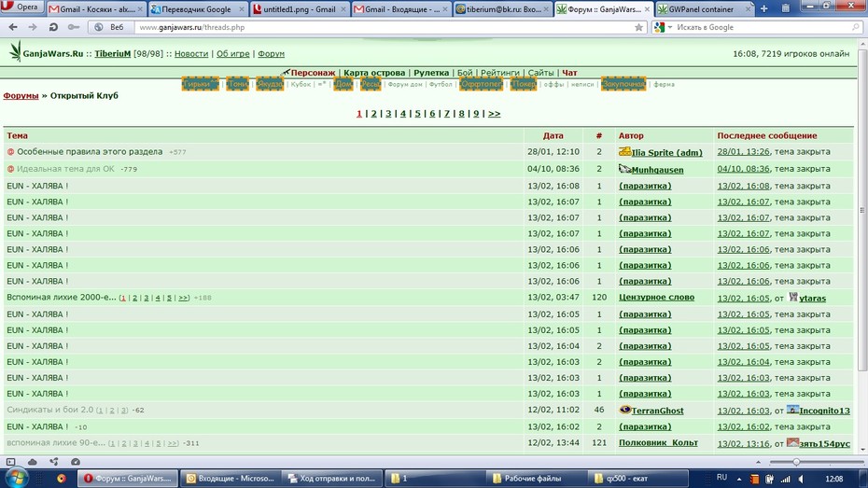868x488 pixels.
Task: Go to Форумы breadcrumb link
Action: click(x=21, y=96)
